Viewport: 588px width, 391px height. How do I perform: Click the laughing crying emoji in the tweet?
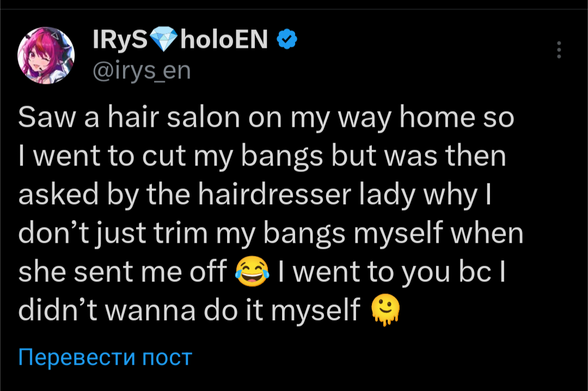tap(252, 272)
